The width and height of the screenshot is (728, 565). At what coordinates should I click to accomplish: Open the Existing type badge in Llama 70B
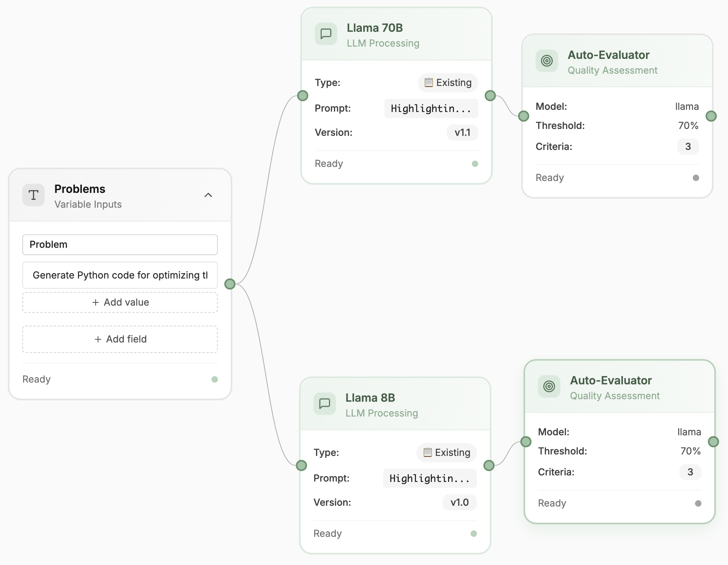[x=448, y=83]
